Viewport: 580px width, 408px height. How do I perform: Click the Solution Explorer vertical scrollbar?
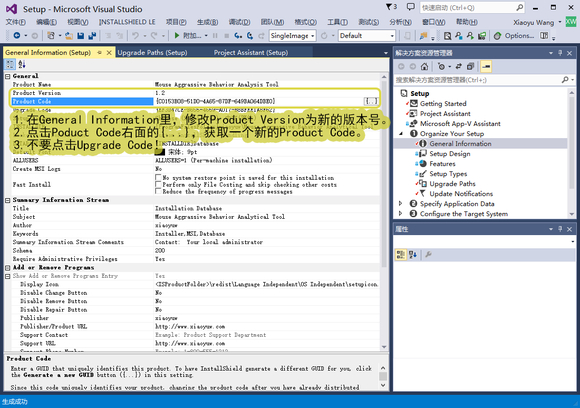pos(571,152)
